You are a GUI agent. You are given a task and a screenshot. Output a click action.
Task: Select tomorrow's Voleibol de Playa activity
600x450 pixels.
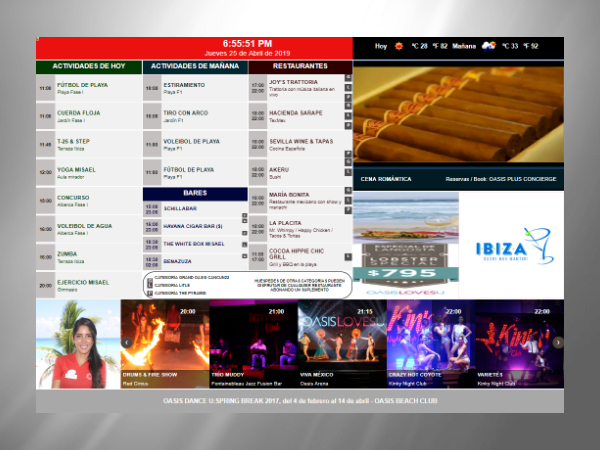coord(195,145)
